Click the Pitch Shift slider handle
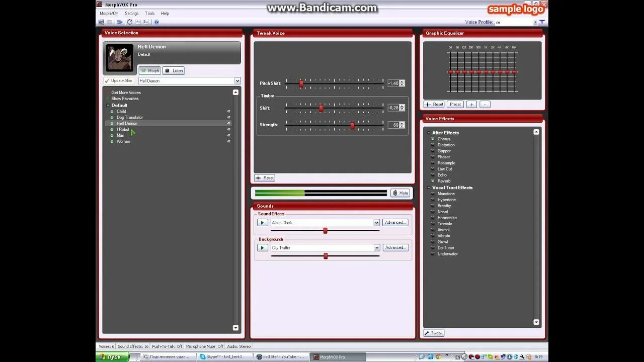644x362 pixels. [x=301, y=83]
